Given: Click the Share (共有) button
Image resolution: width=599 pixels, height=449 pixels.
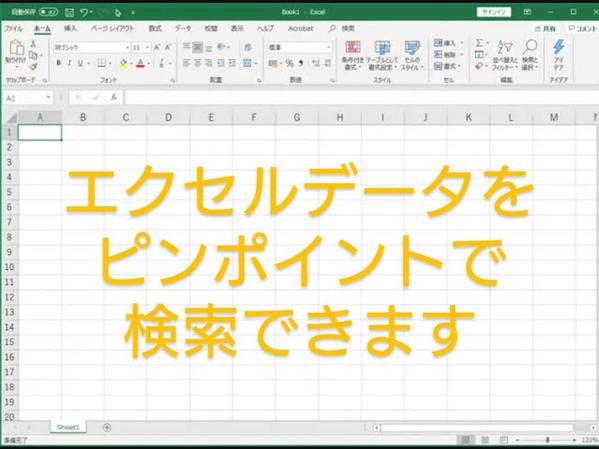Looking at the screenshot, I should (546, 29).
